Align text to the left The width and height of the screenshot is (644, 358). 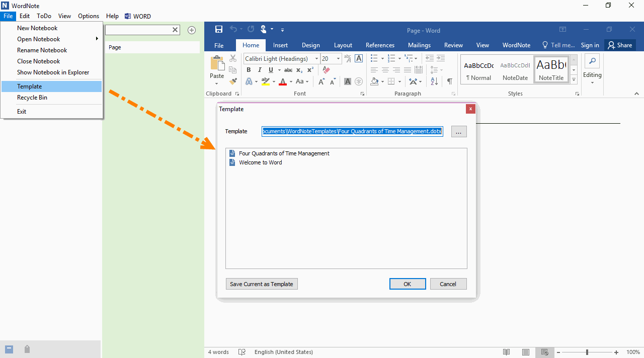click(x=374, y=70)
